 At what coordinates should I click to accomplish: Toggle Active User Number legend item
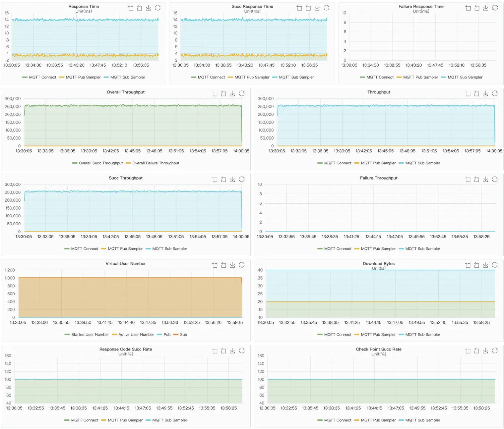(133, 335)
